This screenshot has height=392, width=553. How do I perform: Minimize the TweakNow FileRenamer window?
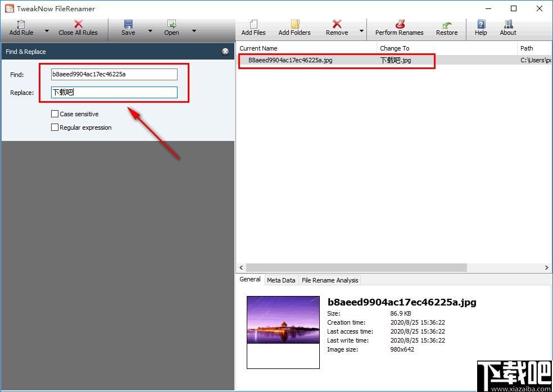click(x=488, y=8)
